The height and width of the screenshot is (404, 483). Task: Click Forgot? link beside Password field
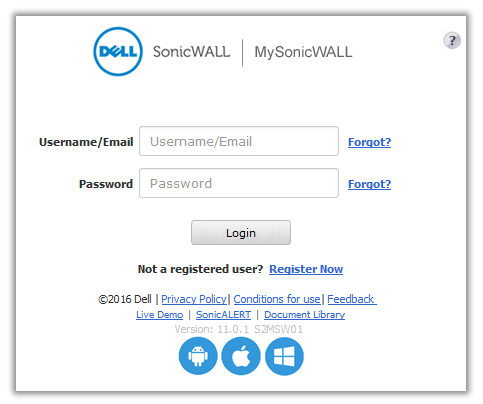[369, 184]
